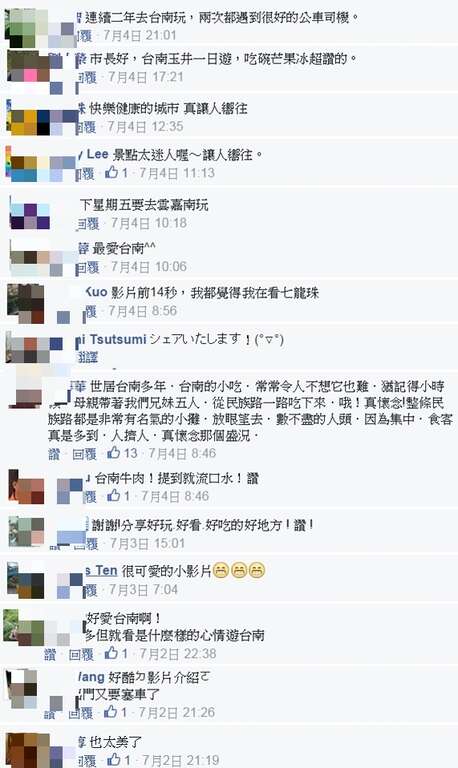Open the 7月4日 10:18 timestamp under 雲嘉南 comment

[x=149, y=223]
